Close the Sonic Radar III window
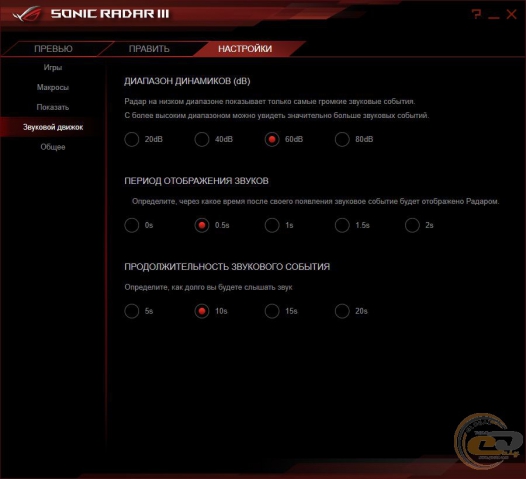The height and width of the screenshot is (479, 526). click(x=511, y=14)
